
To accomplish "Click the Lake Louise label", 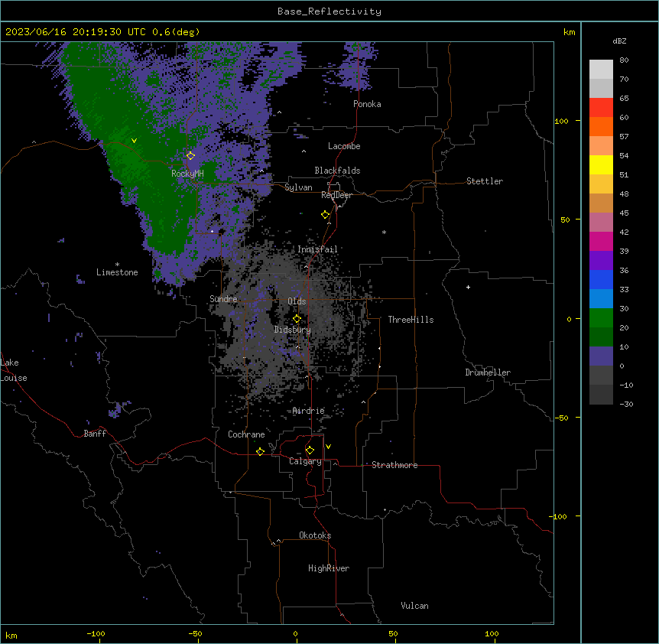I will [14, 370].
